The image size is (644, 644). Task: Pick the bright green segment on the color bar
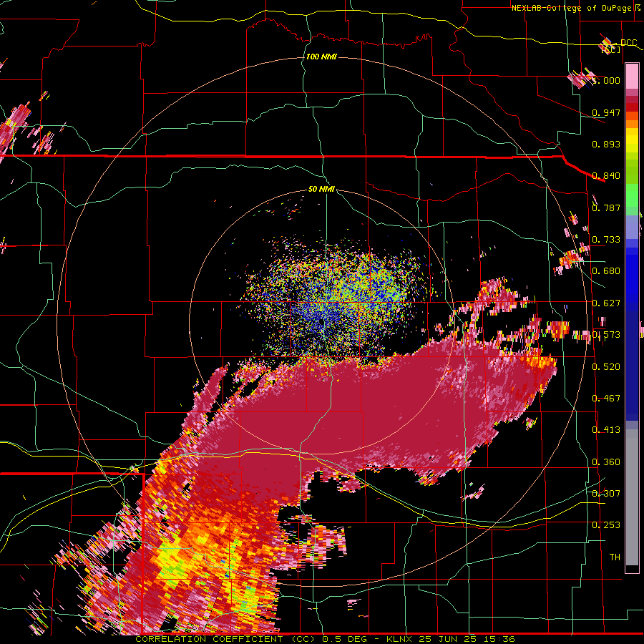tap(632, 195)
